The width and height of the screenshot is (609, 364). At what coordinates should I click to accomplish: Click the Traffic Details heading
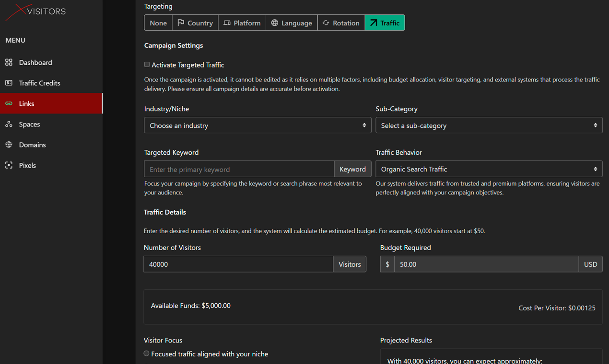point(165,212)
